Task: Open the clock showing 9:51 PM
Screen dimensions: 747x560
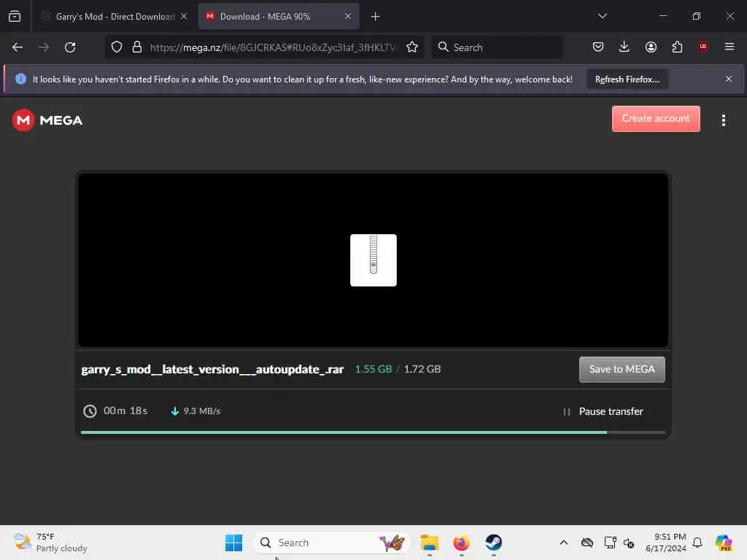Action: tap(665, 542)
